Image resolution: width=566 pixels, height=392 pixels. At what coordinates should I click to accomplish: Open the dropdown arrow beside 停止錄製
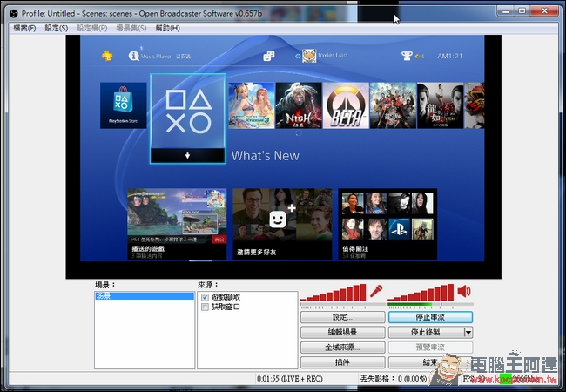468,333
